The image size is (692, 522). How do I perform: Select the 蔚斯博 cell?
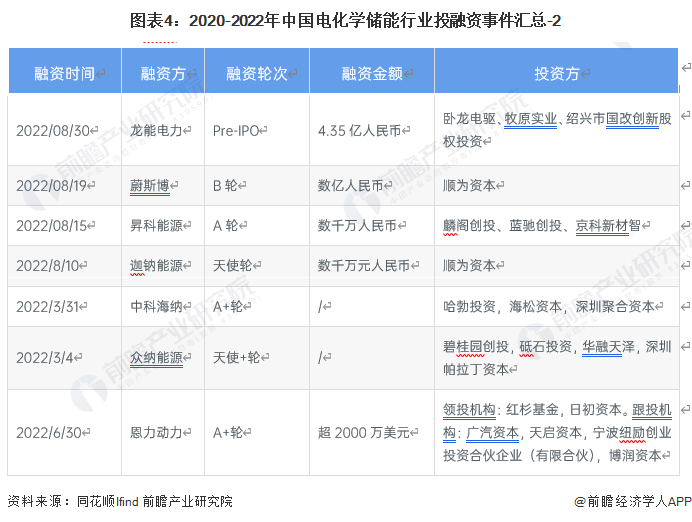coord(163,185)
